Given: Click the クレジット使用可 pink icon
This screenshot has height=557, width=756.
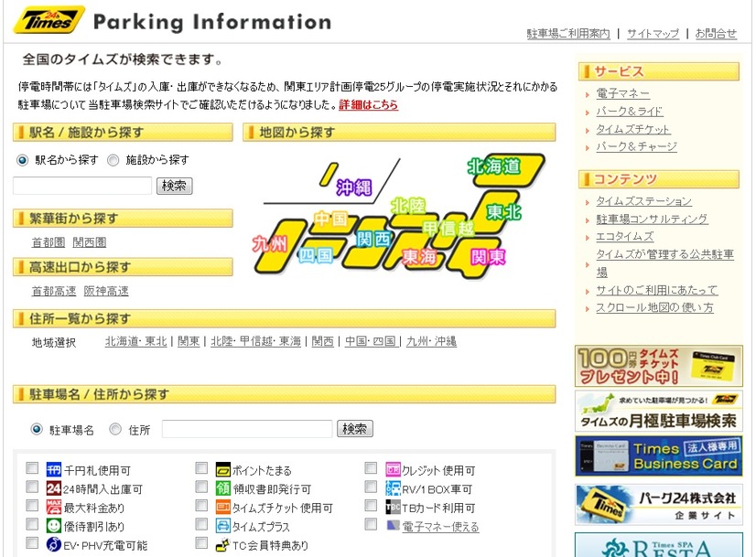Looking at the screenshot, I should [x=393, y=469].
